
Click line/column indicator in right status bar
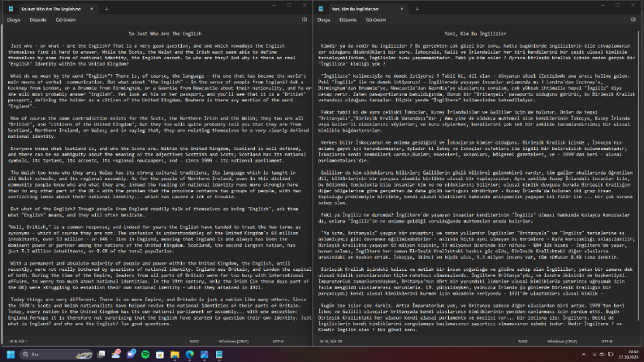tap(331, 341)
